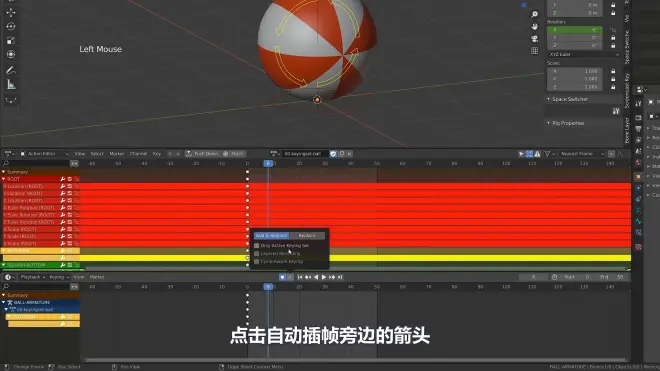Screen dimensions: 660x371
Task: Collapse the Space Switcher panel
Action: pyautogui.click(x=548, y=99)
